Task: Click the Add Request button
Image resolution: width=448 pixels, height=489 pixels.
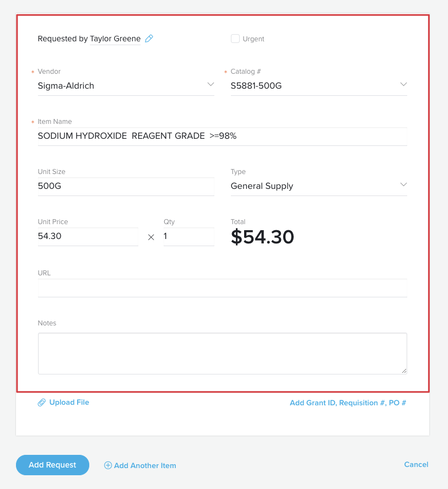Action: [x=52, y=465]
